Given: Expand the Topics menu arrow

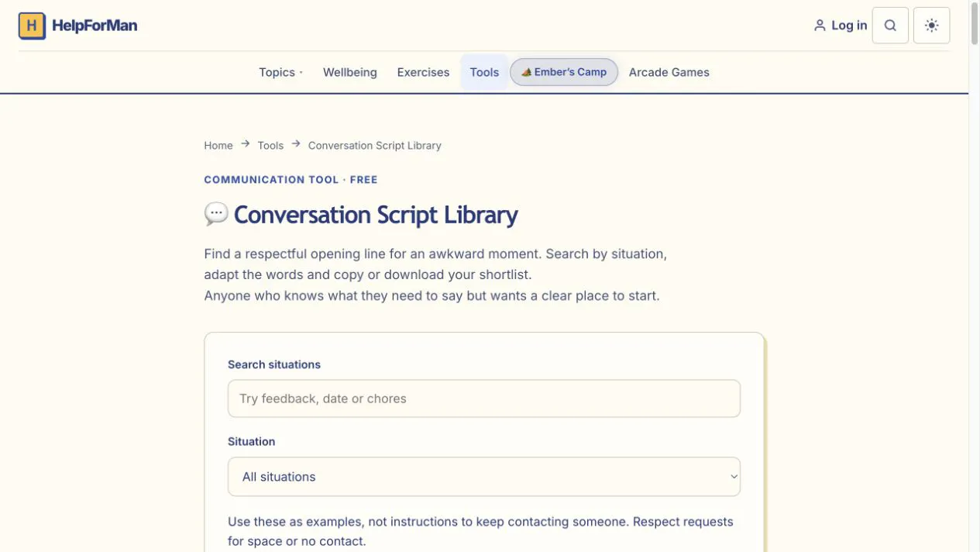Looking at the screenshot, I should [x=301, y=72].
